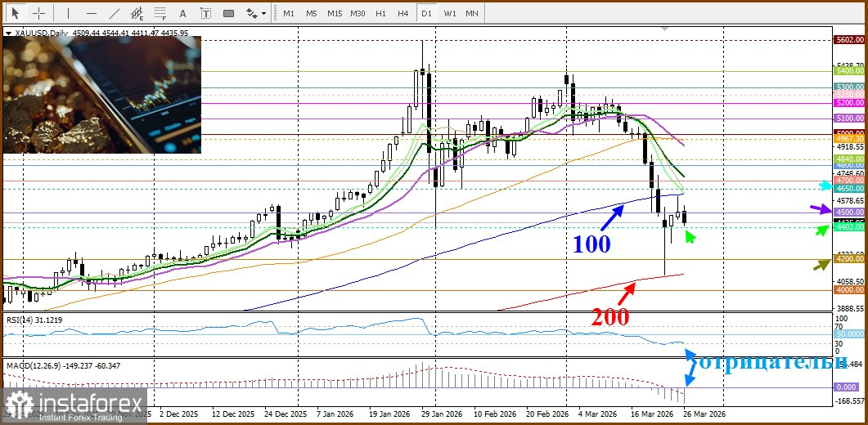The height and width of the screenshot is (425, 868).
Task: Expand the XAUUSD,Daily chart title triangle
Action: click(x=7, y=34)
